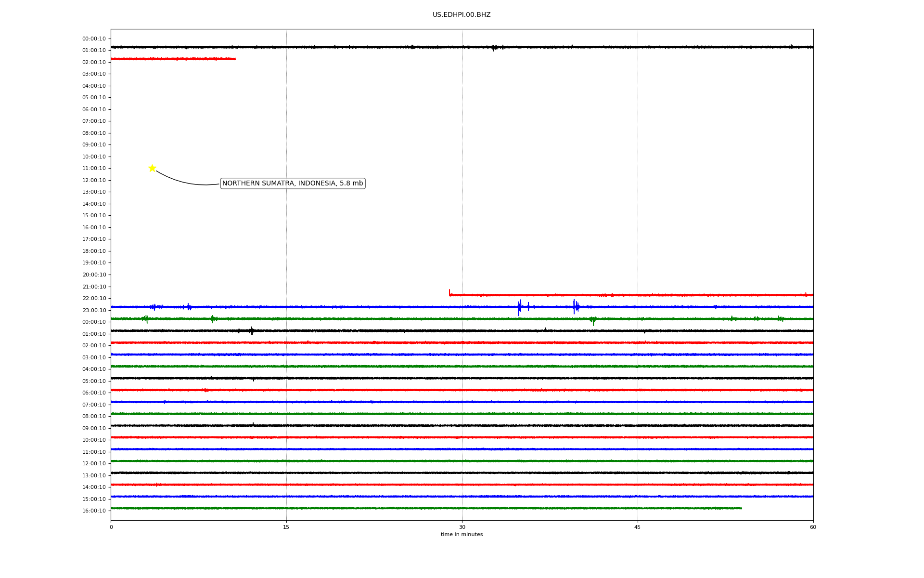Click the green spike near 41 minutes
Screen dimensions: 924x578
tap(593, 320)
